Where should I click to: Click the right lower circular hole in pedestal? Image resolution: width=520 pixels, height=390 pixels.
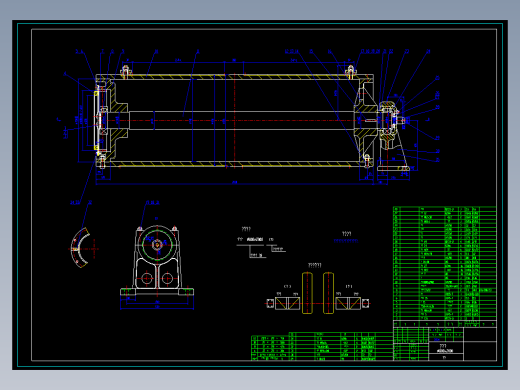click(167, 278)
